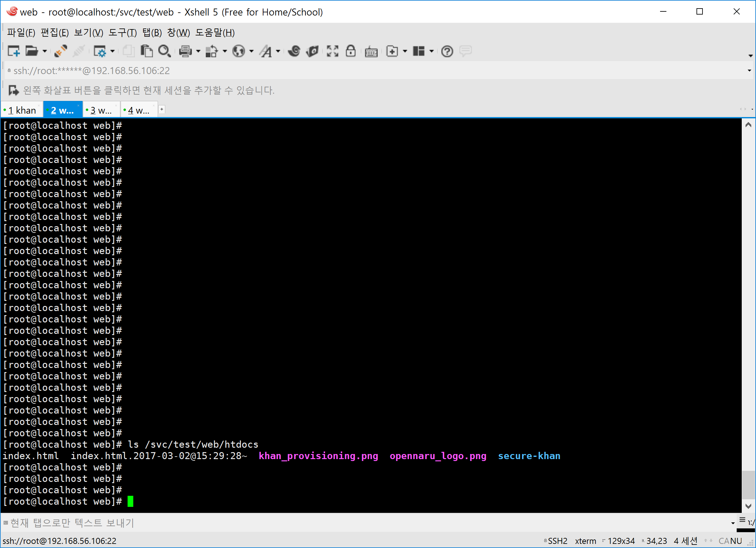Click the New Session toolbar icon
756x548 pixels.
tap(14, 51)
